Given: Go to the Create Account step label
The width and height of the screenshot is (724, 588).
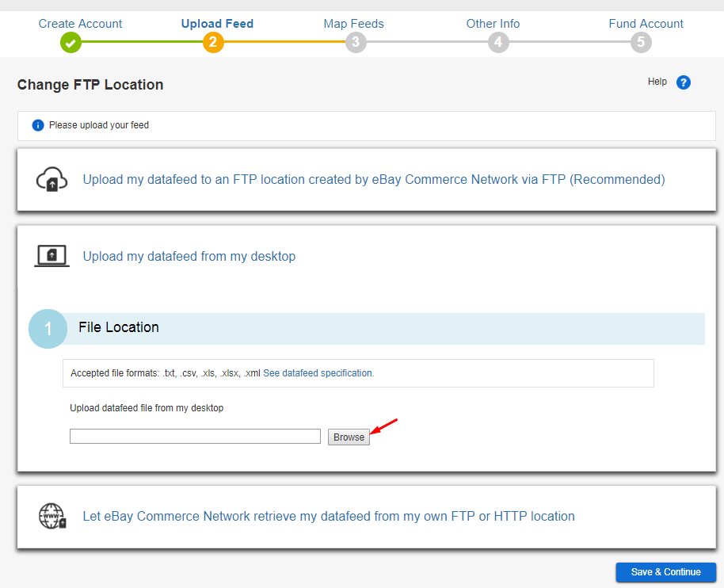Looking at the screenshot, I should pos(80,24).
